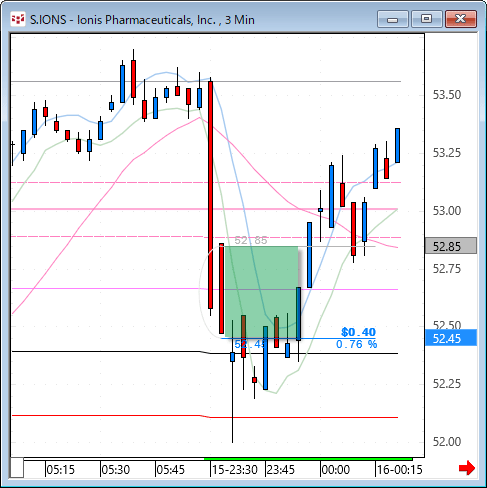Select the green measurement rectangle on chart

(x=261, y=292)
